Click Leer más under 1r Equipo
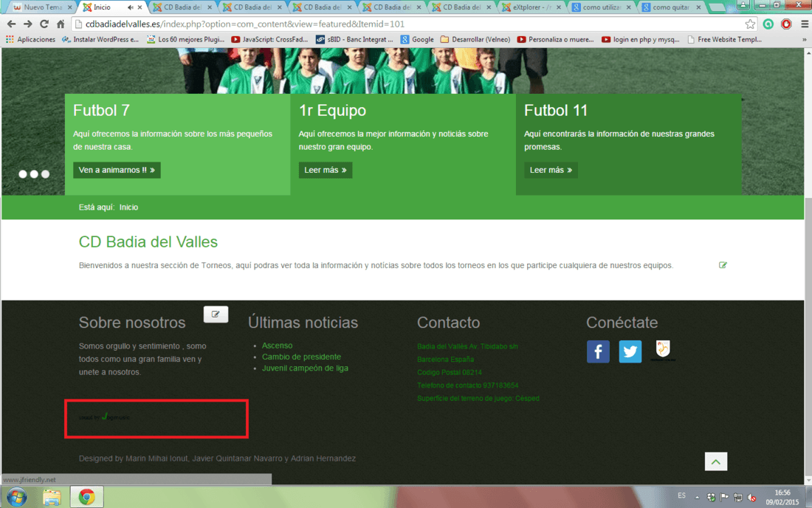The width and height of the screenshot is (812, 508). click(326, 170)
